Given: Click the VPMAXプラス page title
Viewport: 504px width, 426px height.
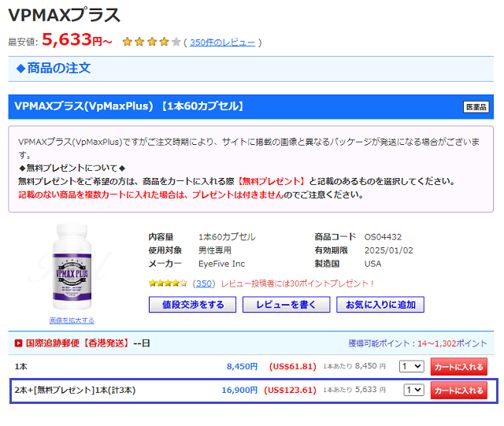Looking at the screenshot, I should [64, 15].
